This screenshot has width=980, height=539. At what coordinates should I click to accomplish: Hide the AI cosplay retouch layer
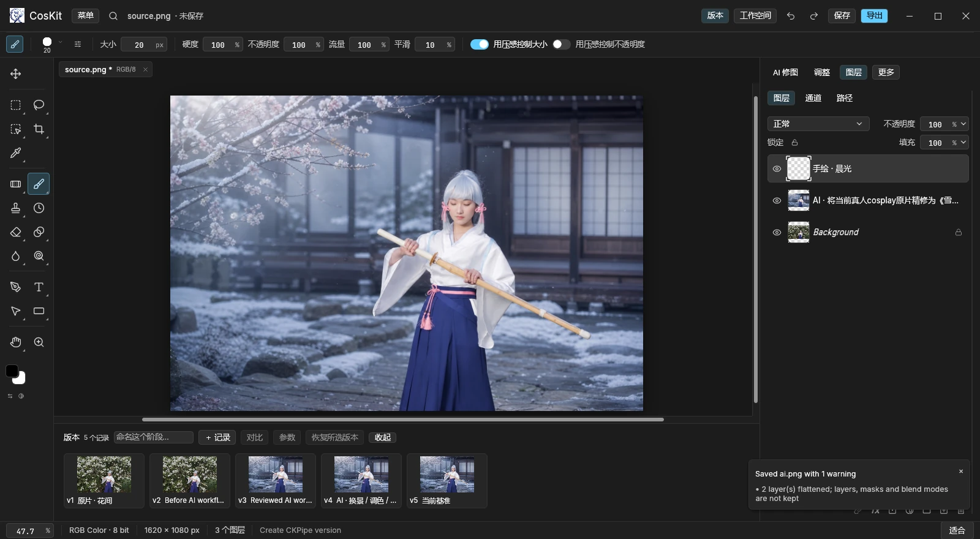(777, 201)
